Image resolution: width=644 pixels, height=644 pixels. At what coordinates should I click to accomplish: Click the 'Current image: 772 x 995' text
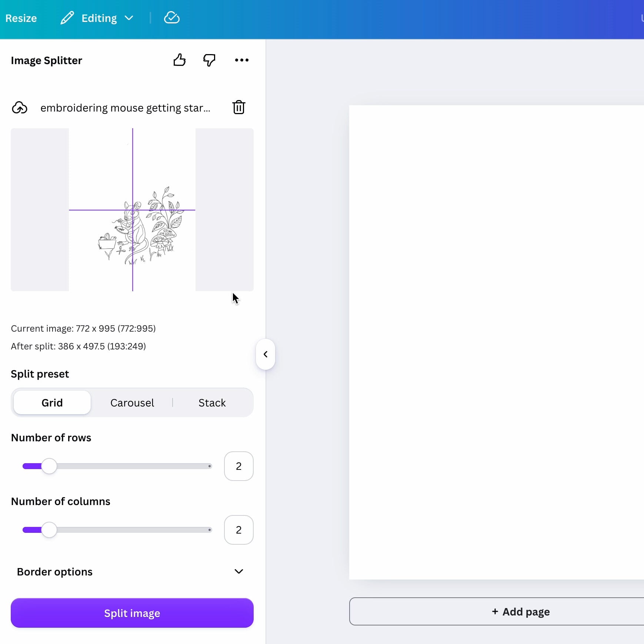[83, 328]
